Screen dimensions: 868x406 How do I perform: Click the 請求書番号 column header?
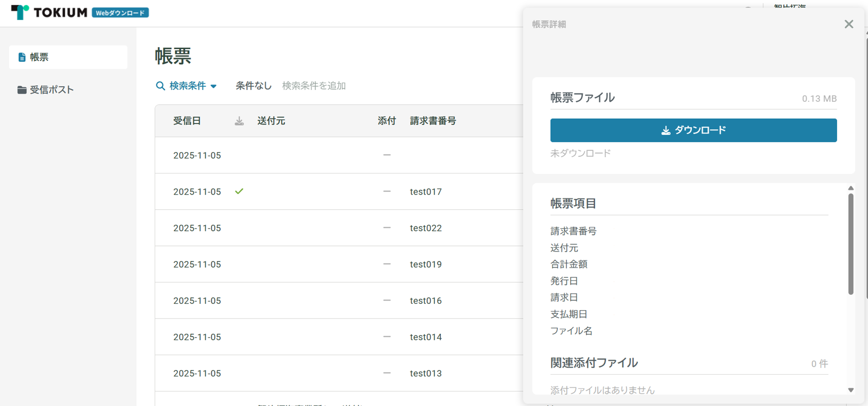(433, 121)
